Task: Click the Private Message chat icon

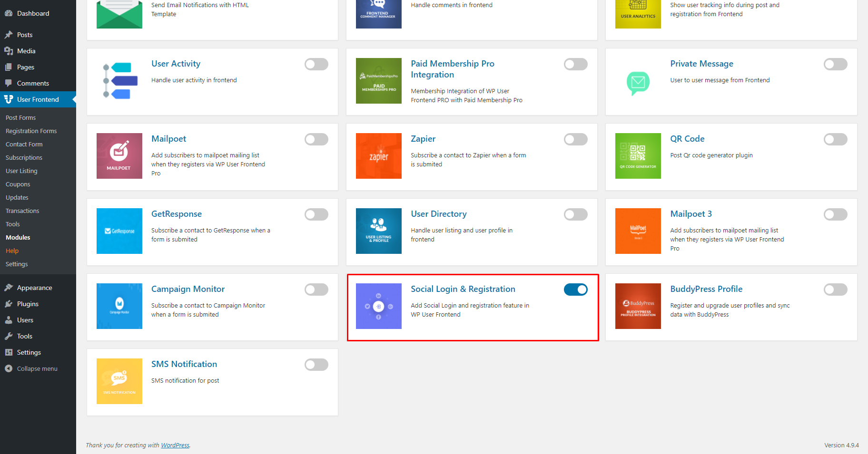Action: pos(638,83)
